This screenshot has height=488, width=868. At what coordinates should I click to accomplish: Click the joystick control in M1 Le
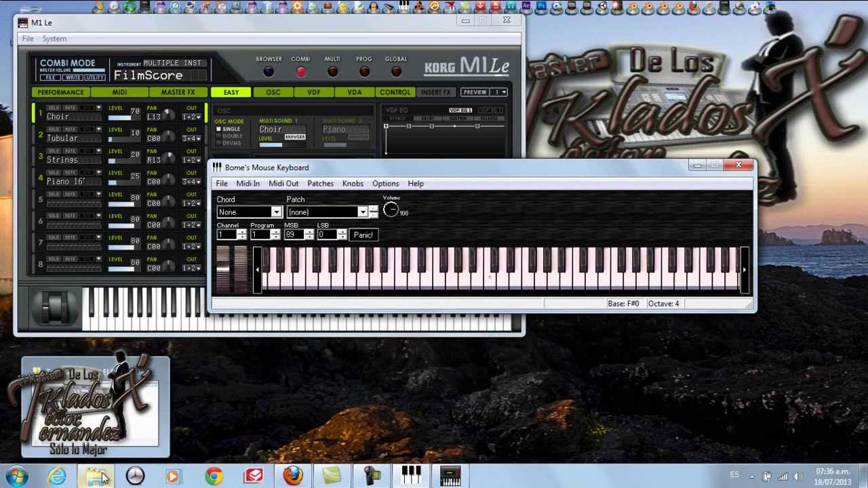56,308
